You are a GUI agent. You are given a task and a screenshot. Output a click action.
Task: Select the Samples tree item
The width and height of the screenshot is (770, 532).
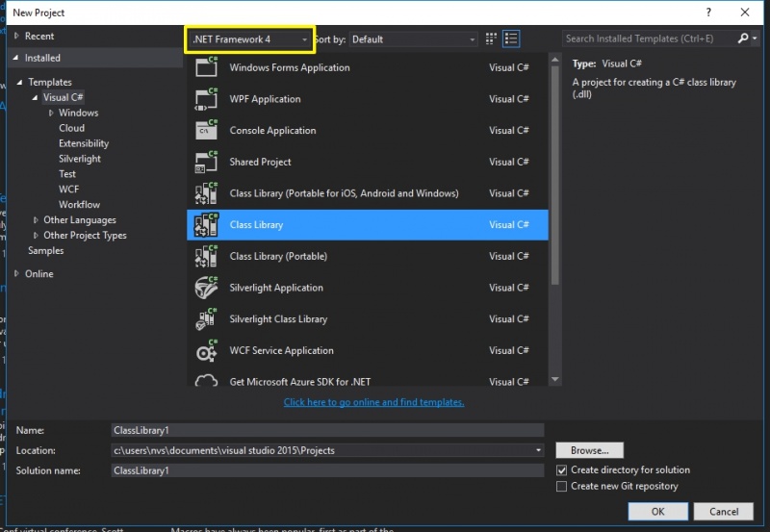click(45, 250)
